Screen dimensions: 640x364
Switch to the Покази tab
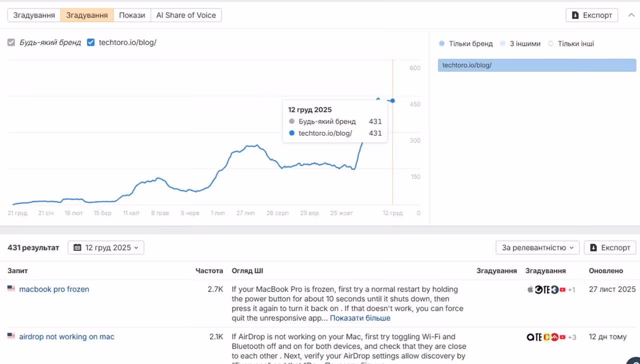tap(132, 15)
